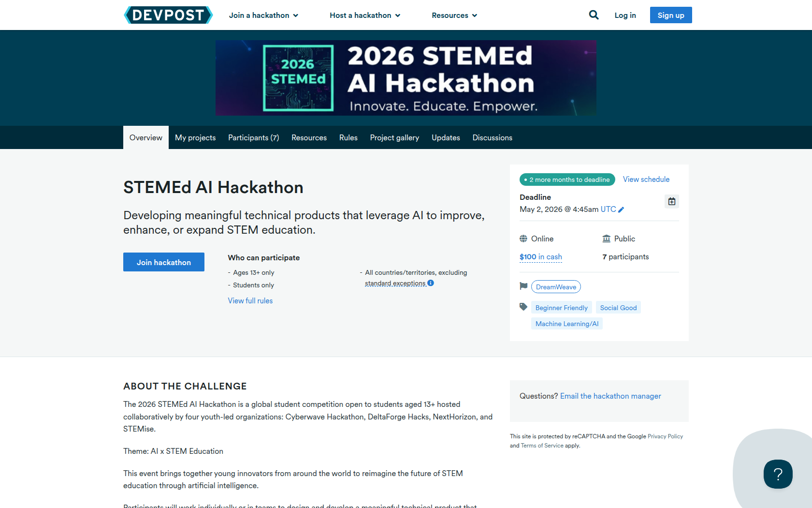Click the pencil icon beside UTC
Viewport: 812px width, 508px height.
pos(621,209)
